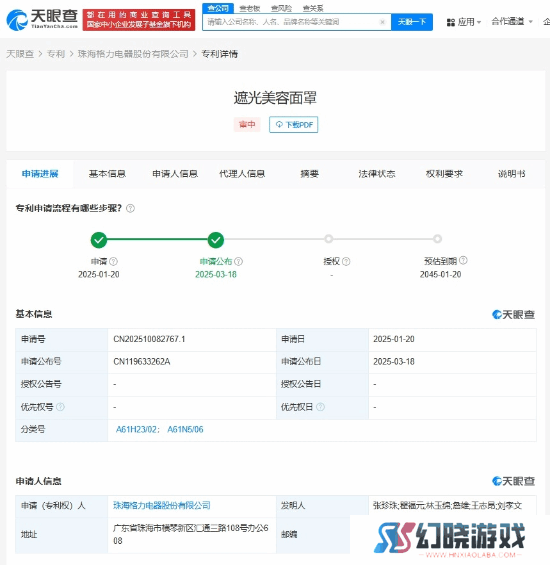This screenshot has width=550, height=565.
Task: Switch to the 说明书 tab
Action: click(512, 174)
